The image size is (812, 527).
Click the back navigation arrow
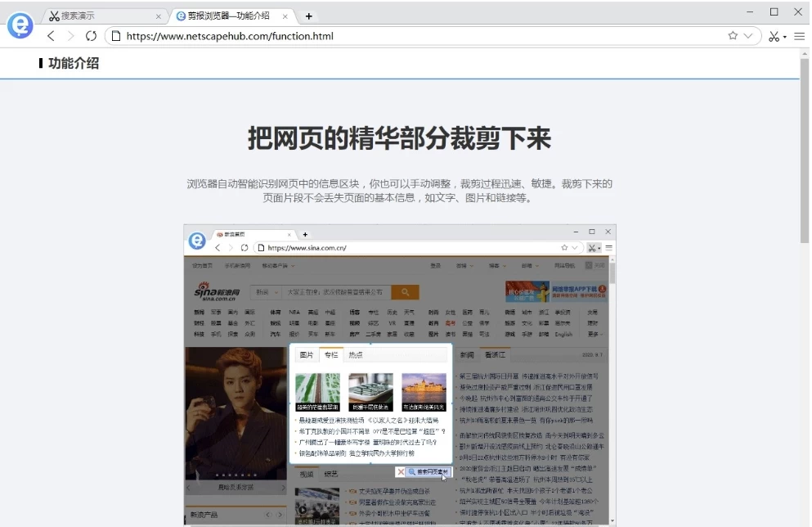point(51,37)
